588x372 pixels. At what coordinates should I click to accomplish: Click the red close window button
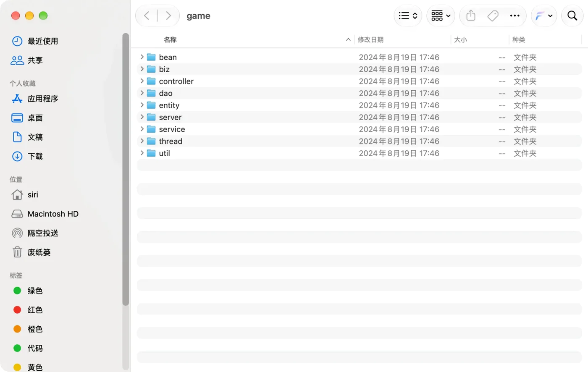pyautogui.click(x=16, y=16)
